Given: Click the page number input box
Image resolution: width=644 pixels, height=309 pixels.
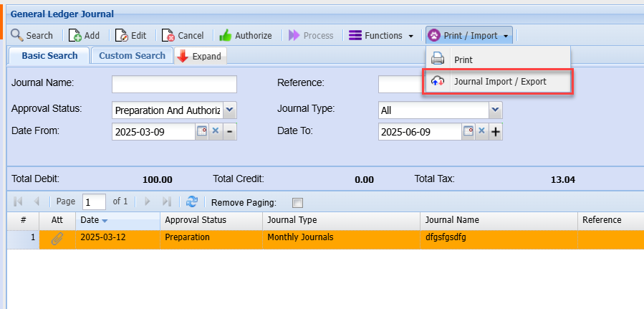Looking at the screenshot, I should pyautogui.click(x=94, y=202).
